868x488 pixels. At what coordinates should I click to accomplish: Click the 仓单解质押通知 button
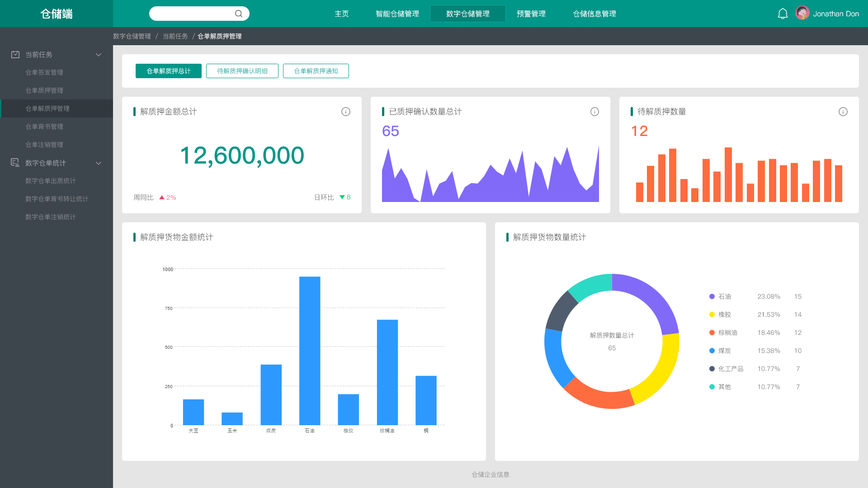click(x=316, y=71)
